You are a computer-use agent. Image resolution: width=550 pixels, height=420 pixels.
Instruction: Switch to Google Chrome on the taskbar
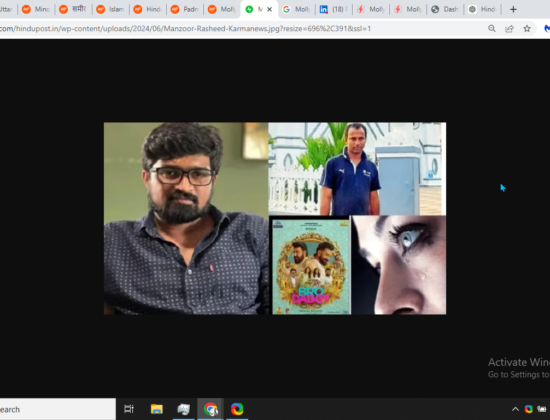[x=210, y=409]
